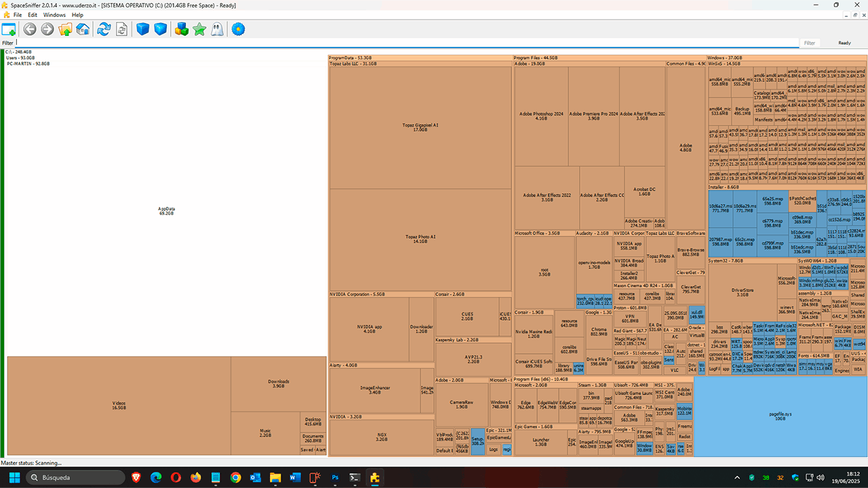
Task: Go forward to next view
Action: [x=47, y=29]
